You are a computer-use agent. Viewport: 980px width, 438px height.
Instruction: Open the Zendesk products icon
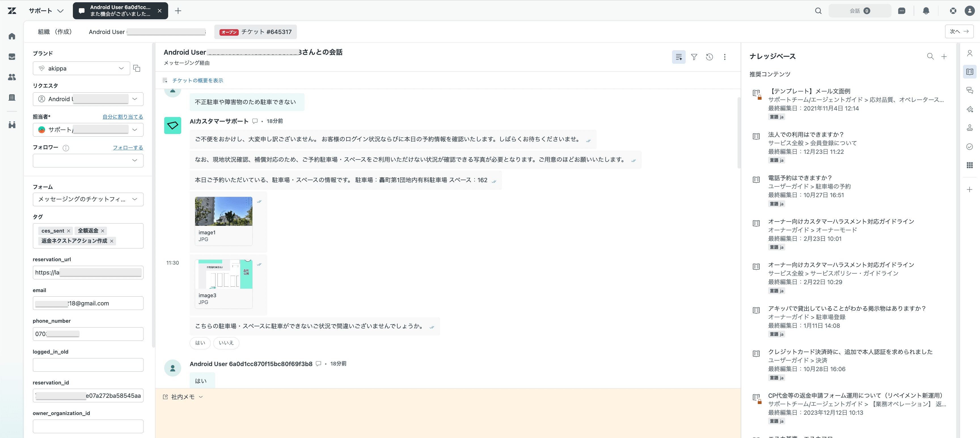tap(953, 11)
